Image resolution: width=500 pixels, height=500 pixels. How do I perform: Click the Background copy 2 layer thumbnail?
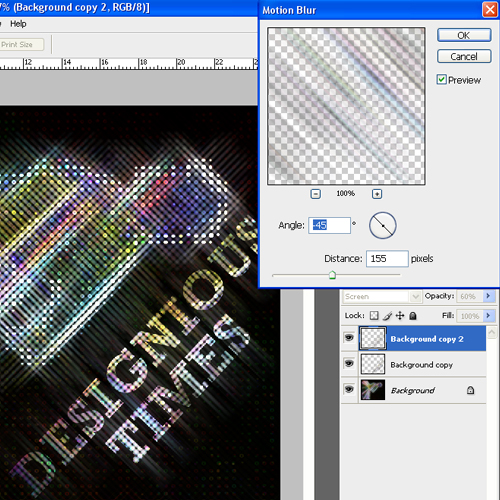pyautogui.click(x=373, y=339)
